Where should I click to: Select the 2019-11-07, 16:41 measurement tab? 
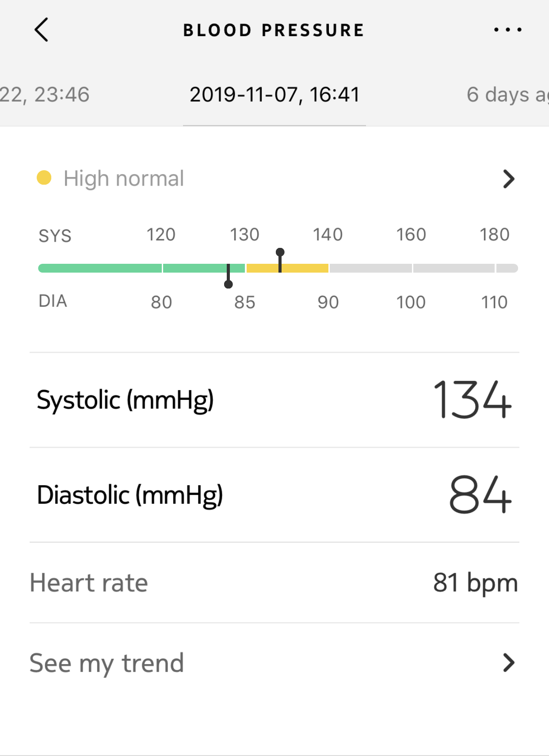click(274, 95)
